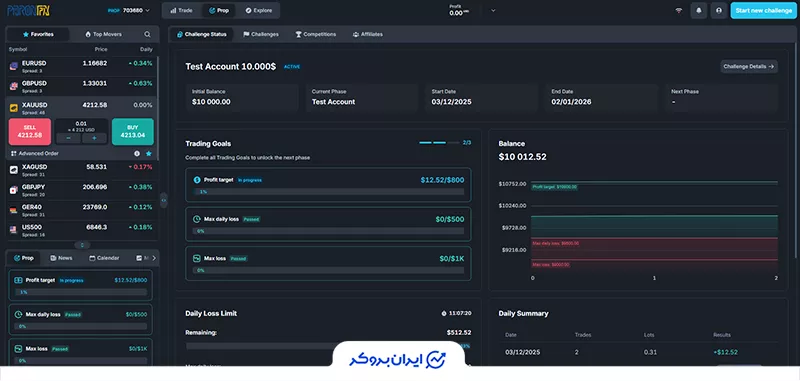This screenshot has height=381, width=800.
Task: Click the Profit target dollar icon in Trading Goals
Action: (197, 180)
